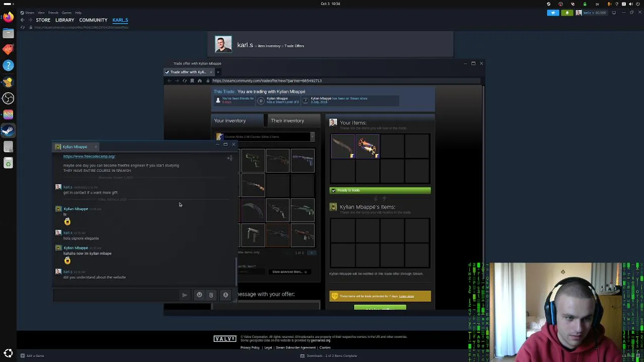Expand Show advanced filters
Screen dimensions: 644x362
289,272
